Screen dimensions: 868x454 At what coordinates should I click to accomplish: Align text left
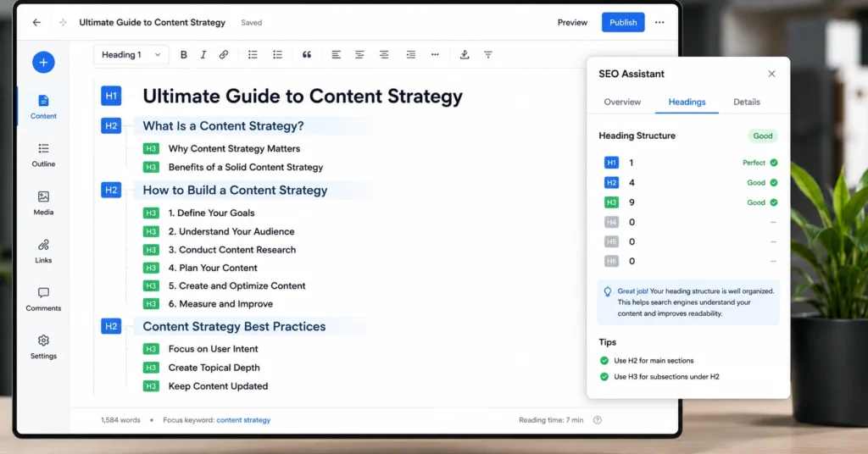pos(336,55)
